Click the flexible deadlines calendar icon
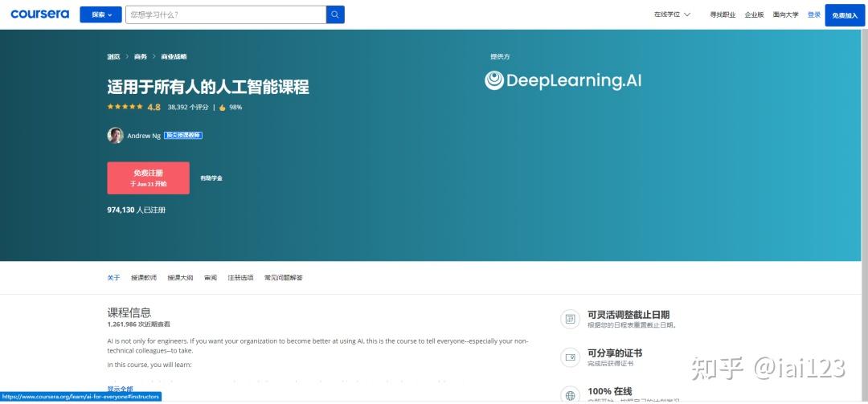 pyautogui.click(x=570, y=320)
